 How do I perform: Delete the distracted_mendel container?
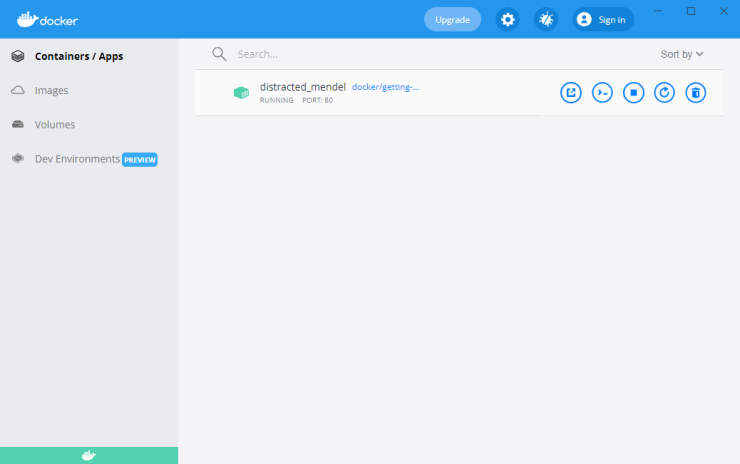click(x=696, y=93)
